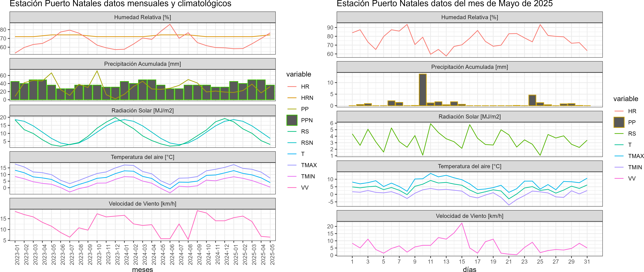Select the 'Temperatura del aire [°C]' header in the monthly chart
644x272 pixels.
pyautogui.click(x=143, y=157)
